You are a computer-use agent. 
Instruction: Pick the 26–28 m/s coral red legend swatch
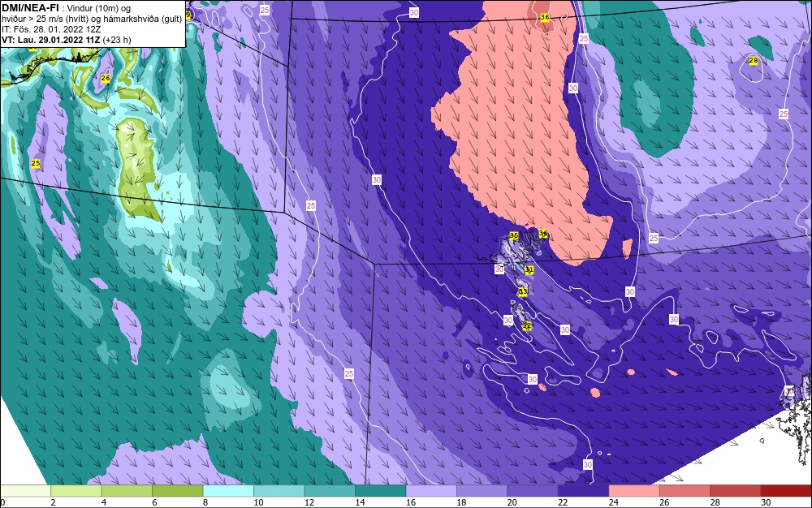click(685, 491)
